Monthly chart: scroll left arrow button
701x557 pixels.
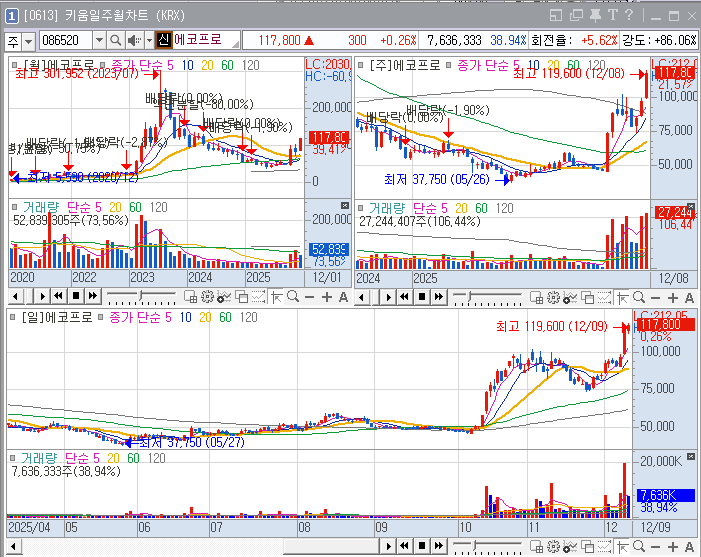[15, 296]
